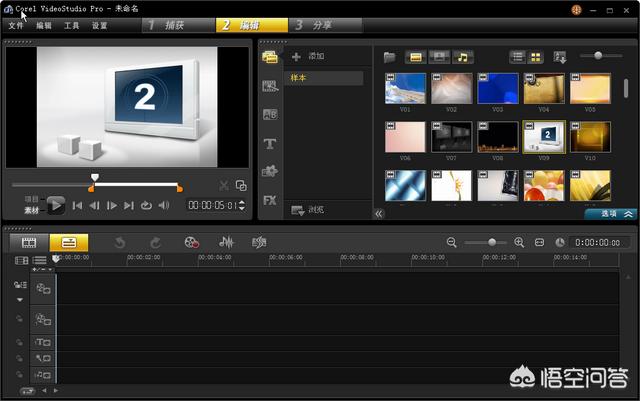The width and height of the screenshot is (640, 401).
Task: Open the Title (T) library panel
Action: point(269,143)
